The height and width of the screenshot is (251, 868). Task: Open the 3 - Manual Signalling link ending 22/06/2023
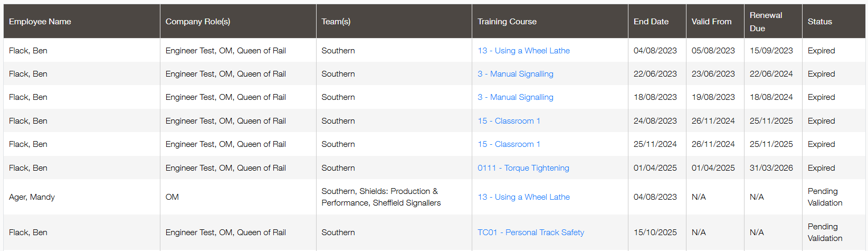click(515, 74)
